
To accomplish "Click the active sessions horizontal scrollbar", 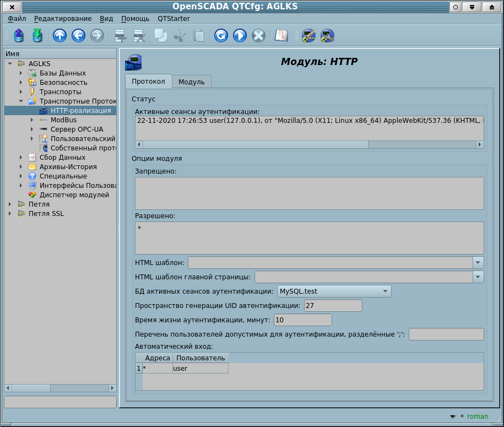I will [308, 144].
